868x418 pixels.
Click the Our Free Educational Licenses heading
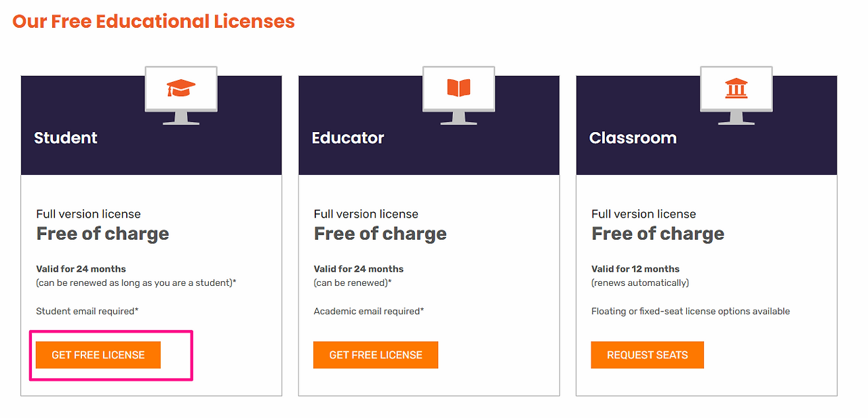154,22
